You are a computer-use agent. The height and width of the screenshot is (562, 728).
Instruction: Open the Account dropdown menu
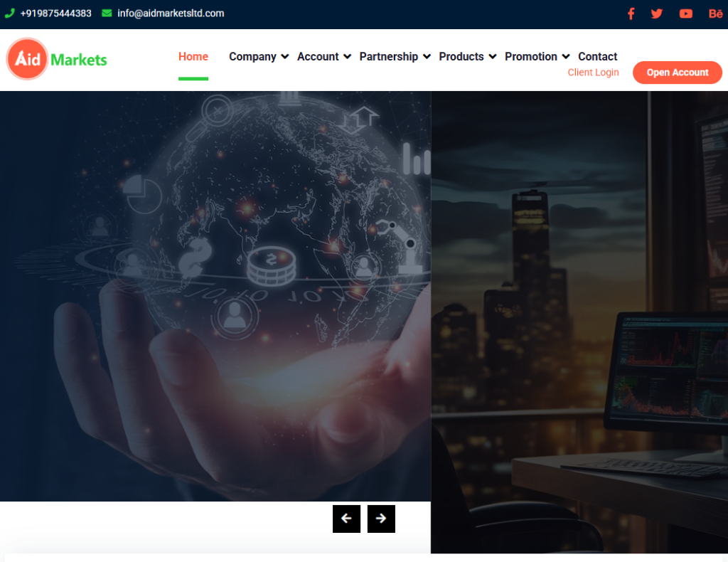[323, 57]
